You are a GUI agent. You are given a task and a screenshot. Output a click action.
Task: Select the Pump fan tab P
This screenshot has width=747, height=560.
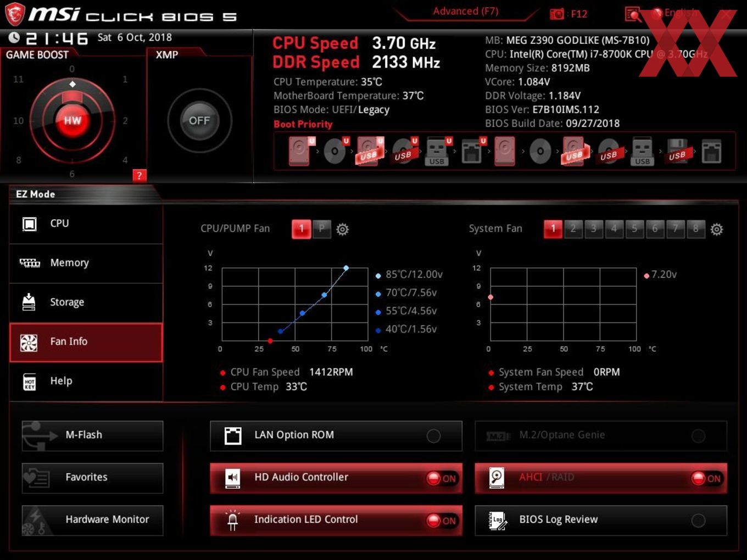click(x=322, y=229)
